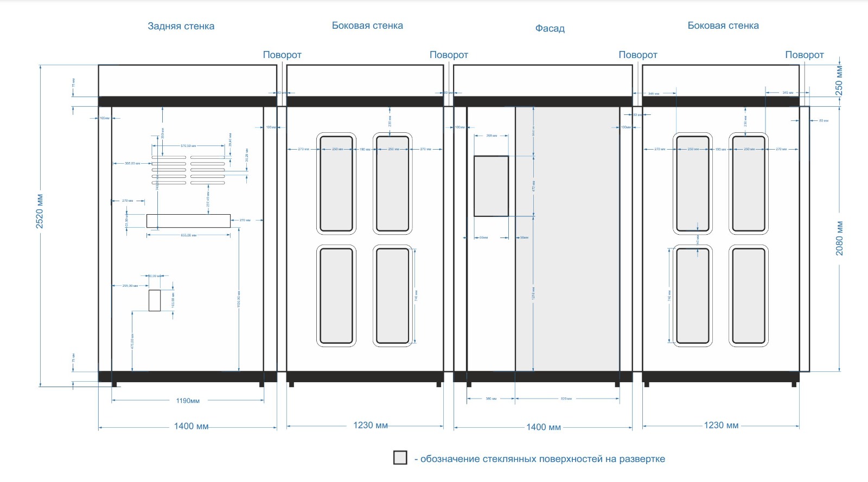Viewport: 868px width, 482px height.
Task: Select the 2520 мм overall height dimension
Action: coord(40,211)
